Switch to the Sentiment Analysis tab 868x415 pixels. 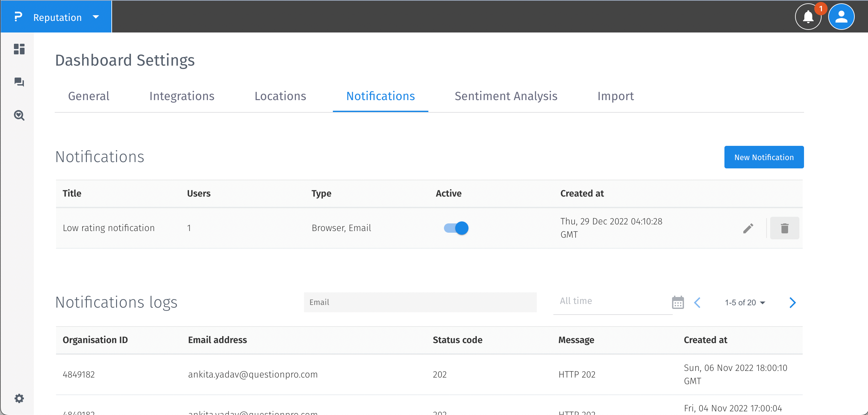point(506,96)
